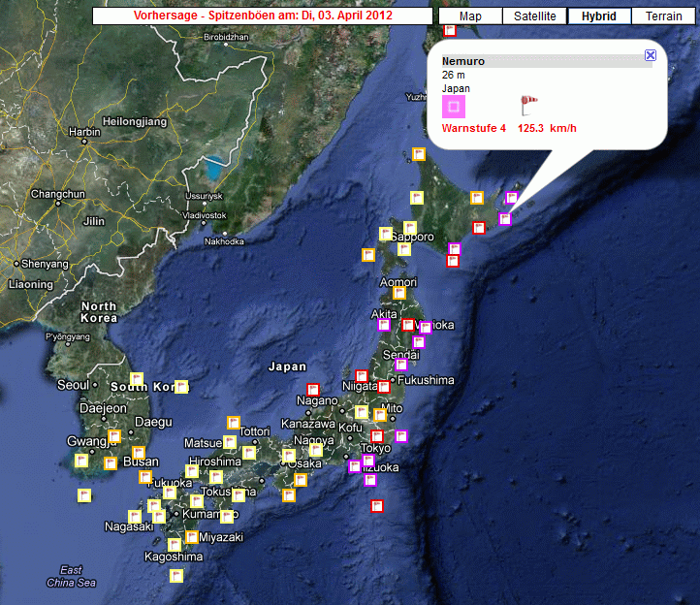Click the Heilongjiang province label
The image size is (700, 605).
135,121
